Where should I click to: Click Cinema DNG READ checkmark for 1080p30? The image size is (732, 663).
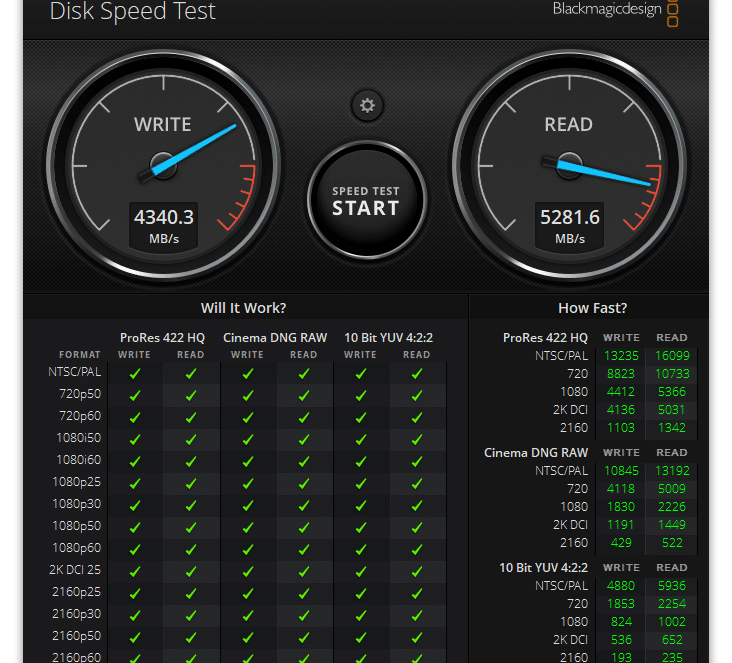point(304,505)
